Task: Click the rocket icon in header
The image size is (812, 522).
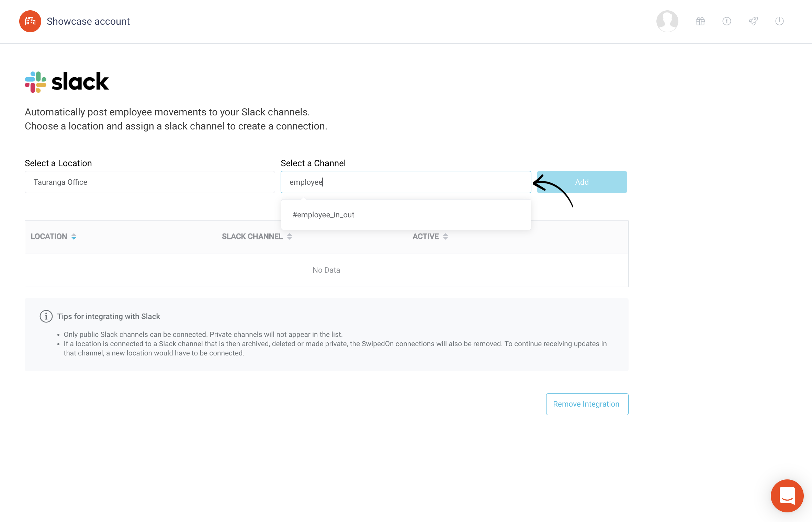Action: point(753,21)
